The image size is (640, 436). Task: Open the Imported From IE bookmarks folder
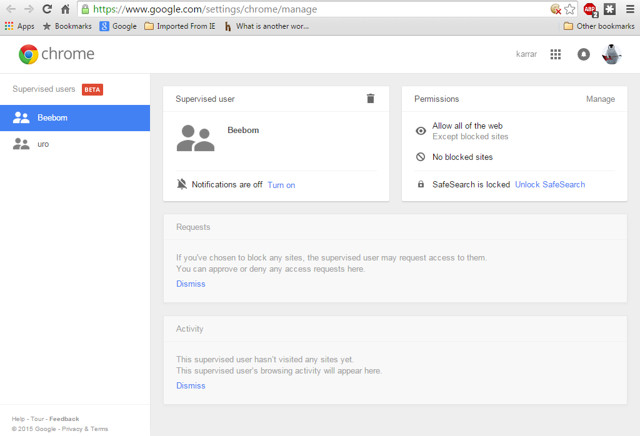pos(180,26)
